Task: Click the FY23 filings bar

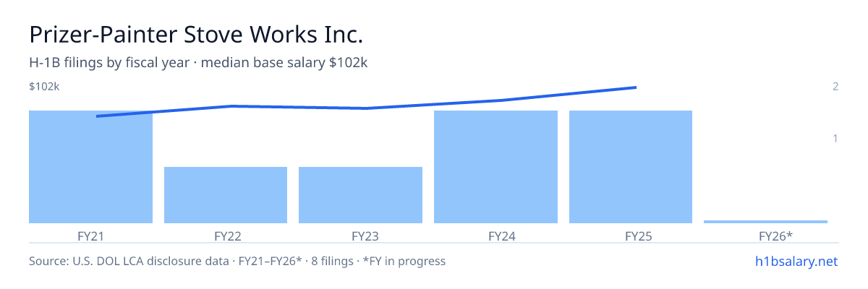Action: (360, 195)
